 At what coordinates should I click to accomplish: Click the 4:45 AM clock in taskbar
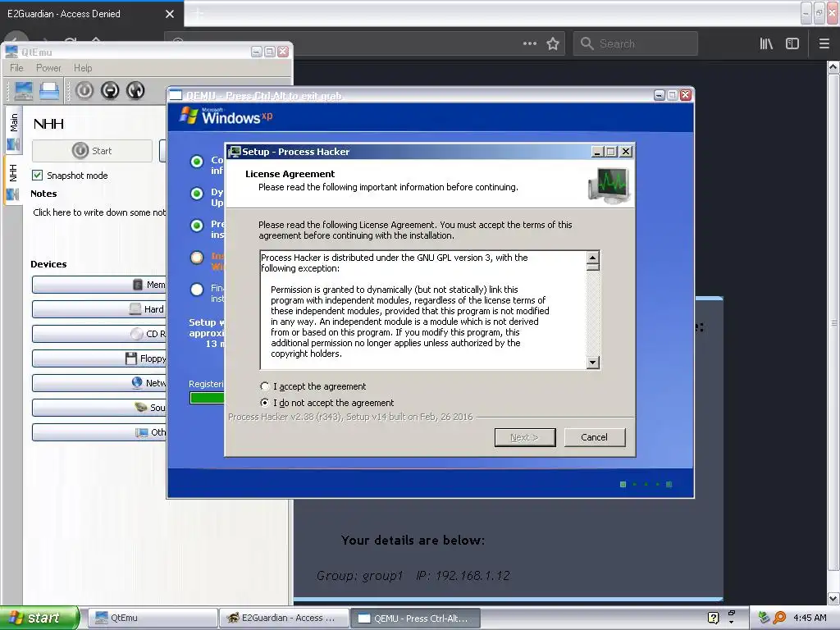810,618
